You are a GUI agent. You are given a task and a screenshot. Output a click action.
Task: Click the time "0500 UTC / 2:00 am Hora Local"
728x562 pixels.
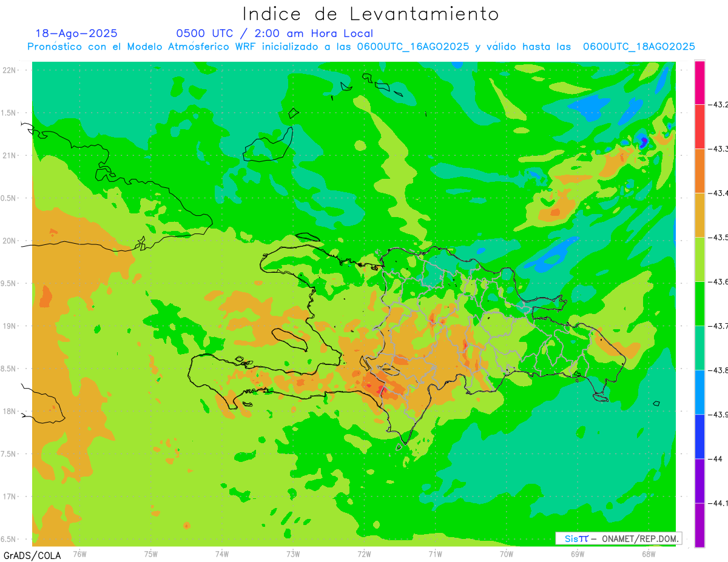tap(275, 33)
